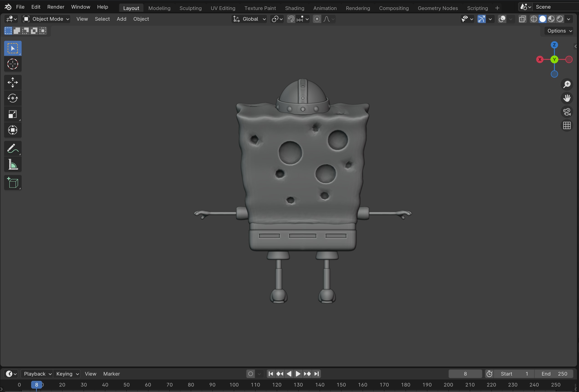
Task: Open the Edit menu
Action: (36, 7)
